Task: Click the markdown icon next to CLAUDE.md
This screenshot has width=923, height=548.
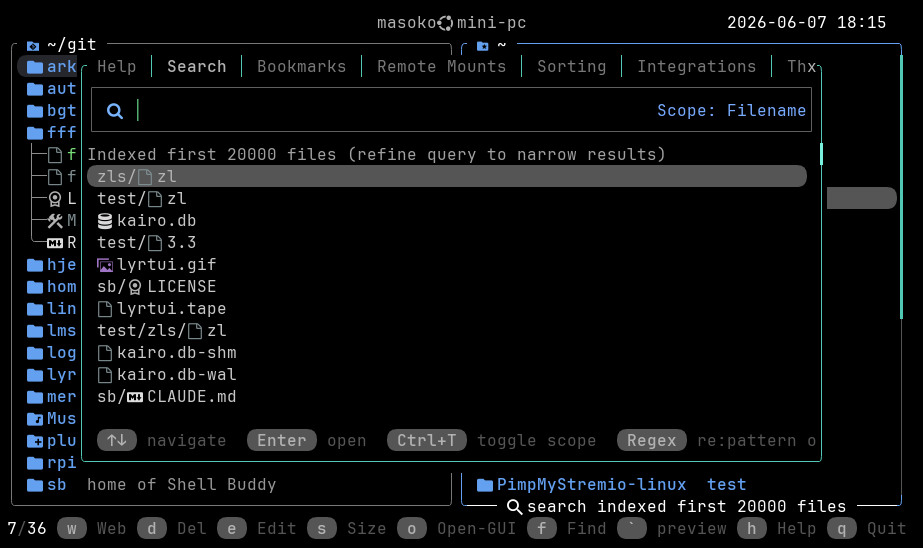Action: pos(135,397)
